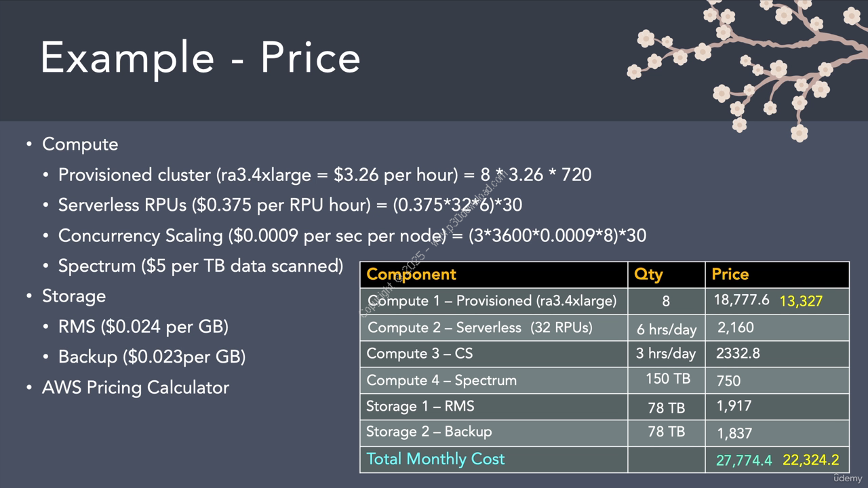
Task: Select the Example - Price slide title
Action: click(201, 58)
